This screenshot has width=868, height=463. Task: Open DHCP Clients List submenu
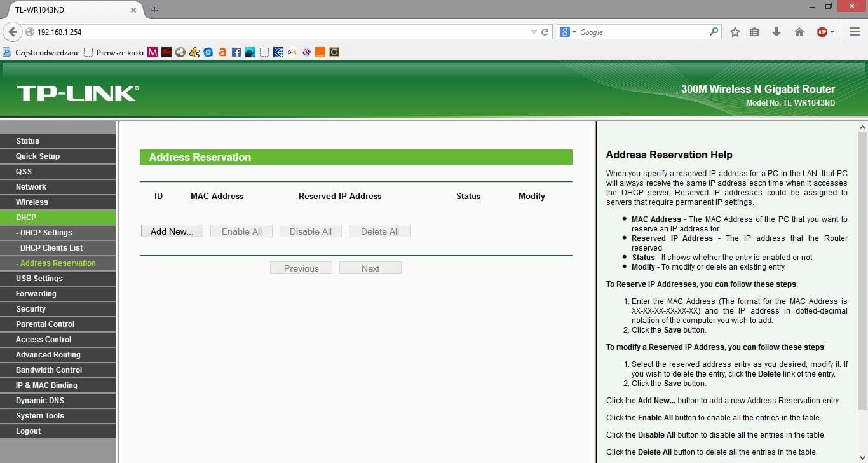coord(58,248)
